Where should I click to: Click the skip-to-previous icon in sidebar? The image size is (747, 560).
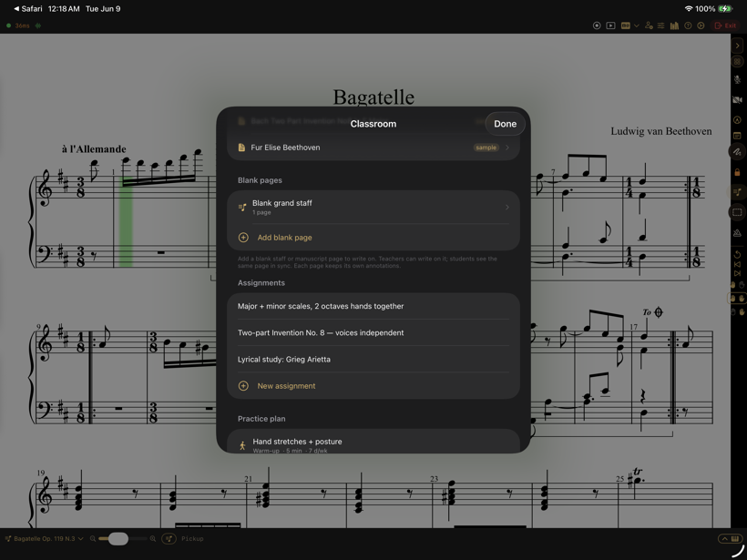pyautogui.click(x=737, y=264)
